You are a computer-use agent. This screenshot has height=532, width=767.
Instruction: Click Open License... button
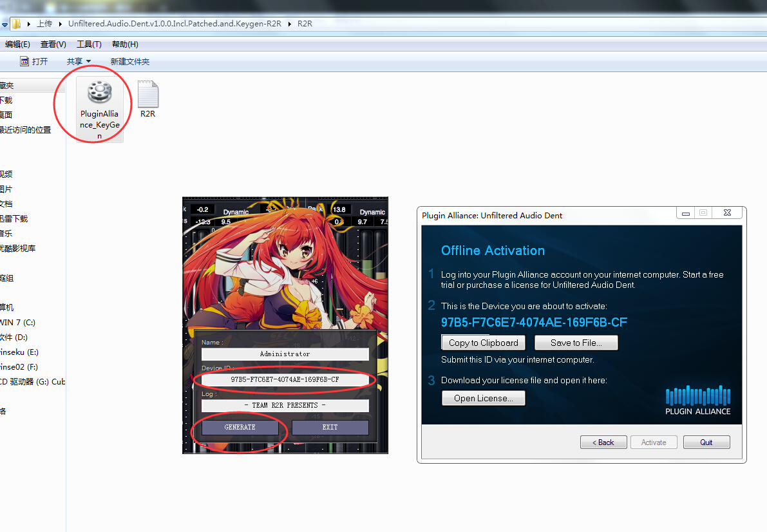click(x=483, y=398)
